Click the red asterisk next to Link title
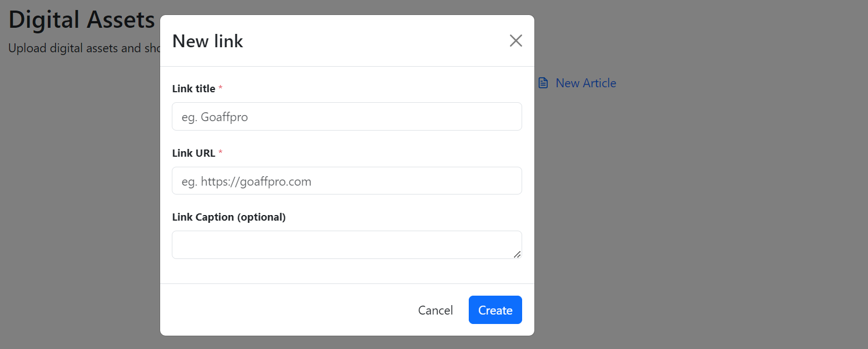Viewport: 868px width, 349px height. [x=220, y=88]
